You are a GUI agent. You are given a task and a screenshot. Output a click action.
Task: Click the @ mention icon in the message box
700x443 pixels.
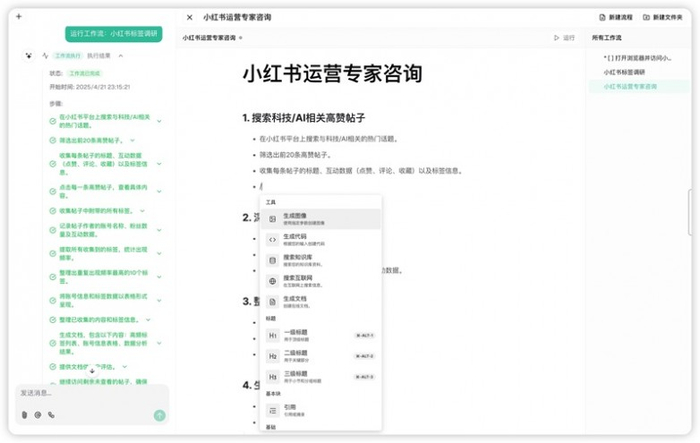38,415
